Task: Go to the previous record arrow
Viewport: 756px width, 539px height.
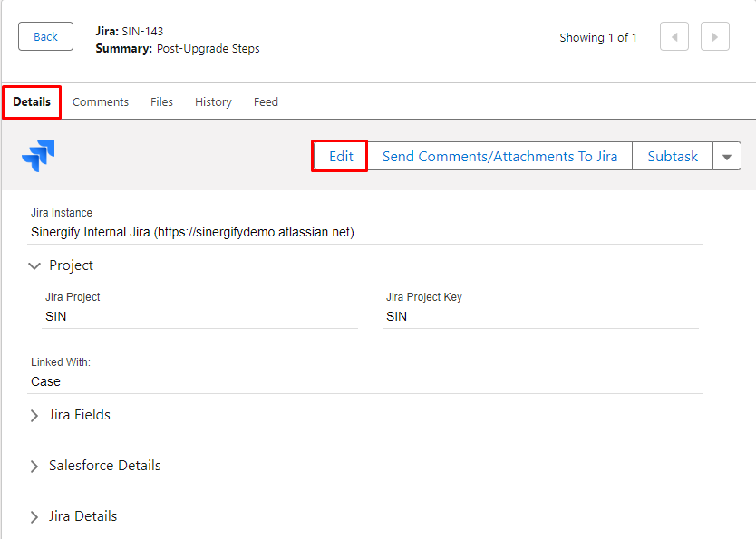Action: pos(674,36)
